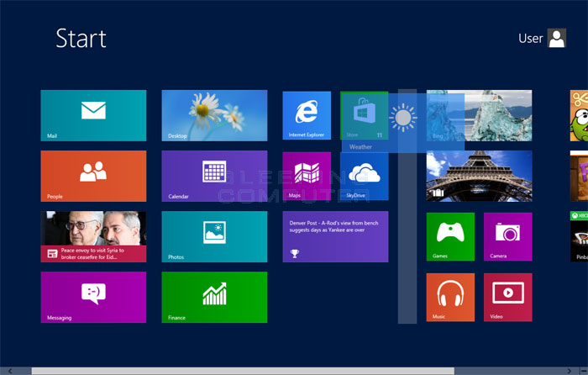
Task: Click the horizontal scrollbar at the bottom
Action: point(242,371)
